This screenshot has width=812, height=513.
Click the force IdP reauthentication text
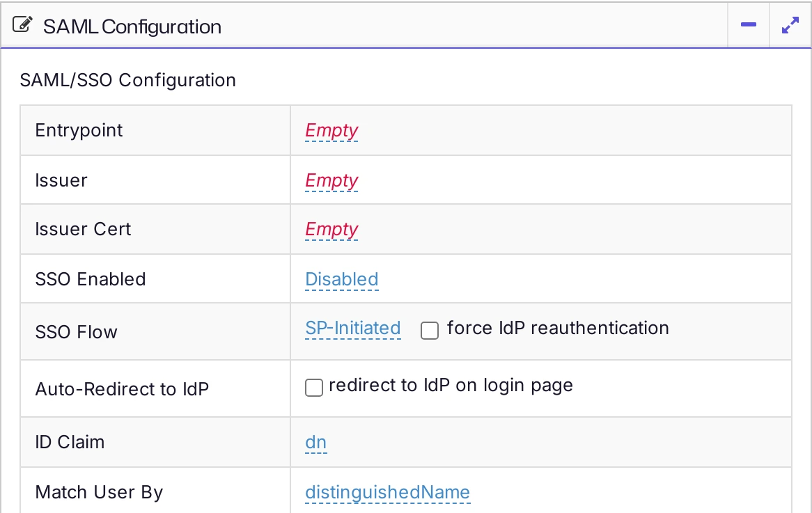pos(558,329)
